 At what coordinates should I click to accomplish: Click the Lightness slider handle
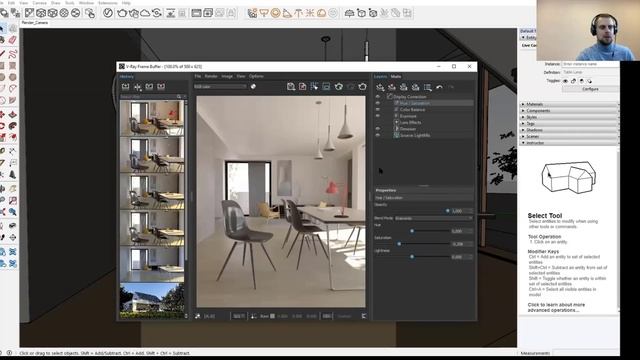point(412,257)
